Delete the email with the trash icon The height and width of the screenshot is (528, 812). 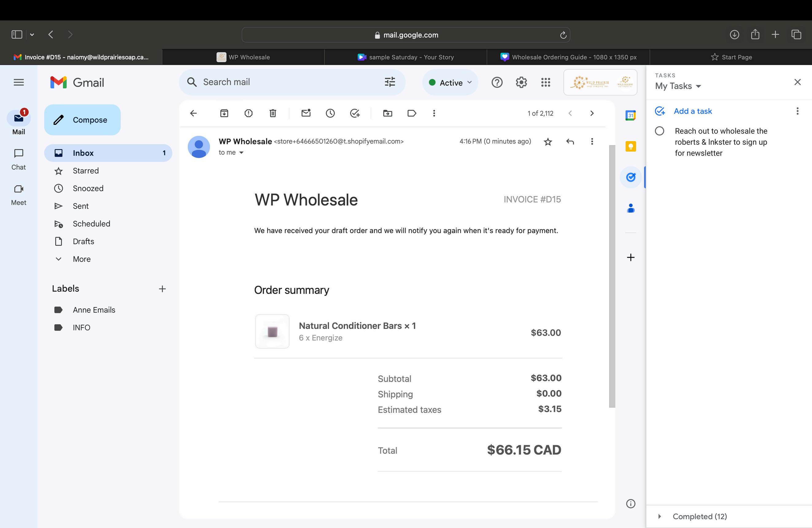(x=273, y=113)
